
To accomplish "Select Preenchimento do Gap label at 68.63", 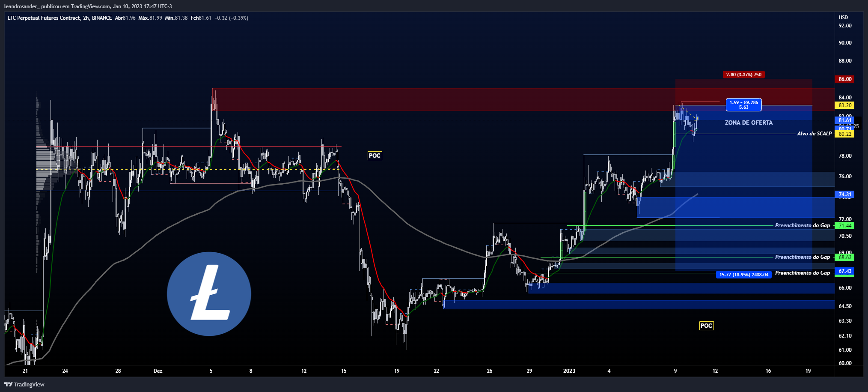I will (x=803, y=257).
